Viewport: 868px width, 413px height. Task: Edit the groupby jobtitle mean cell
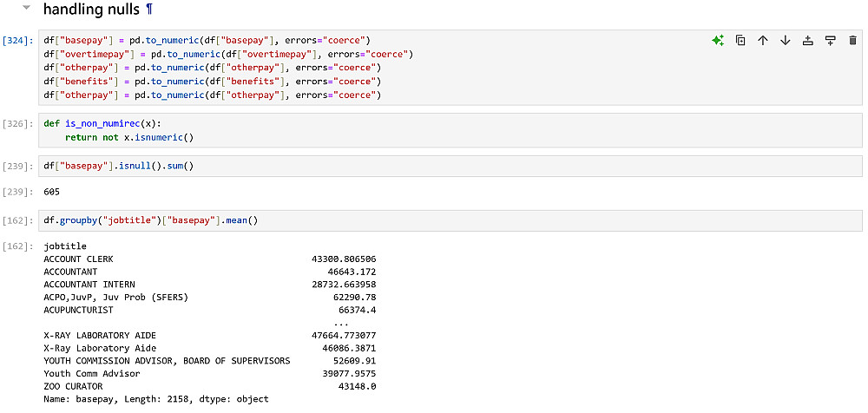click(x=434, y=221)
